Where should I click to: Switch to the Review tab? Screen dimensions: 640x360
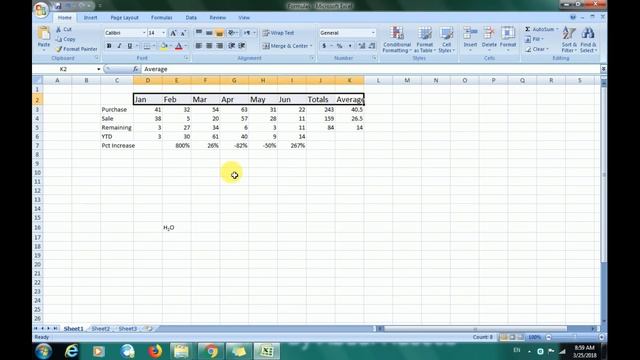coord(218,18)
